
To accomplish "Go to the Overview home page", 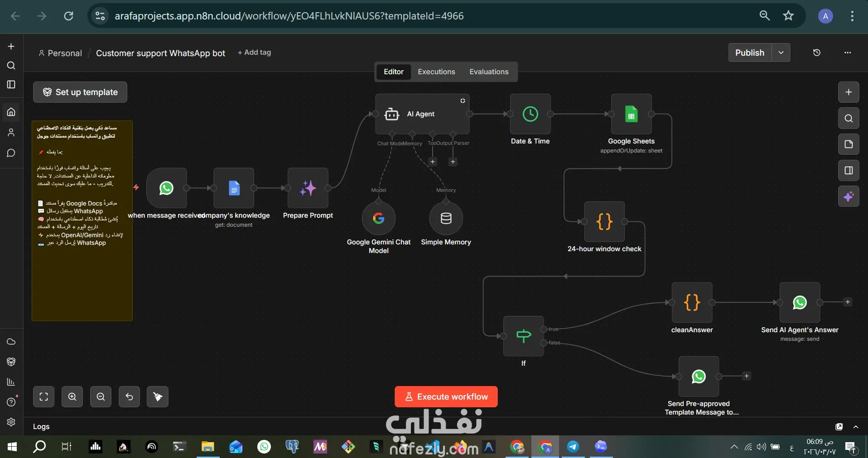I will [x=11, y=112].
